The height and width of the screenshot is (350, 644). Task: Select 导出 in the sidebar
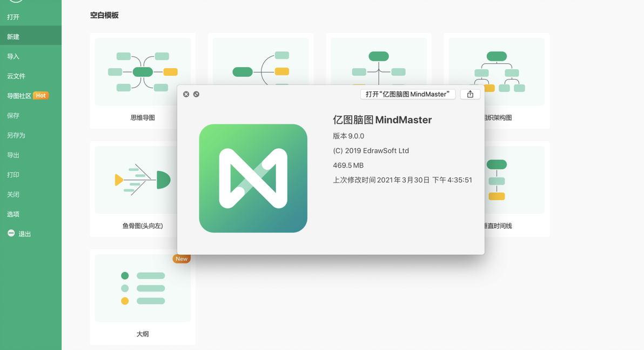13,155
